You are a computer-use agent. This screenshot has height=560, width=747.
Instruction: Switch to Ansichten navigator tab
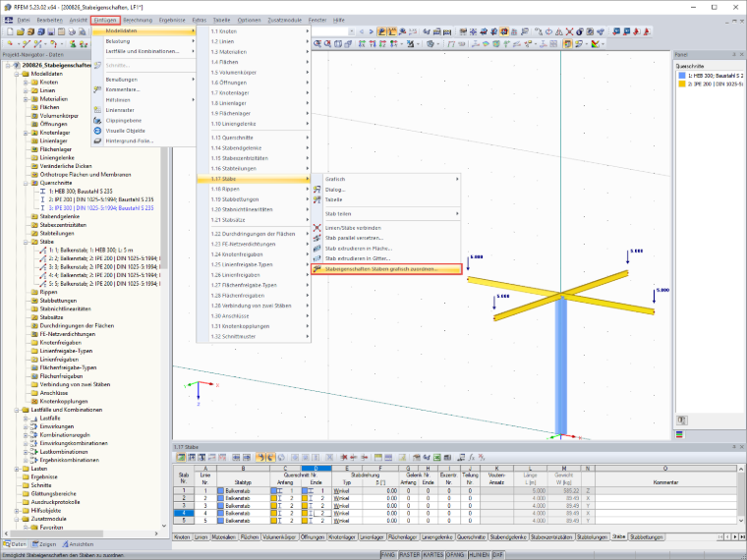(78, 544)
